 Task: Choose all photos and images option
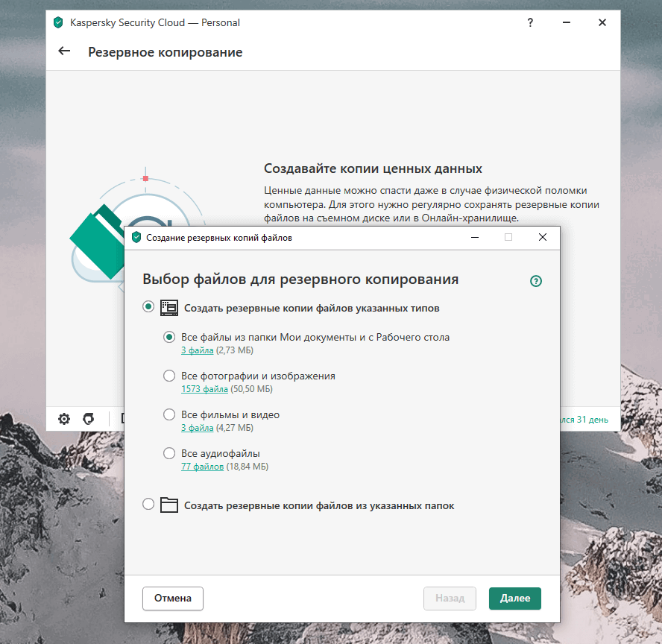pos(169,376)
